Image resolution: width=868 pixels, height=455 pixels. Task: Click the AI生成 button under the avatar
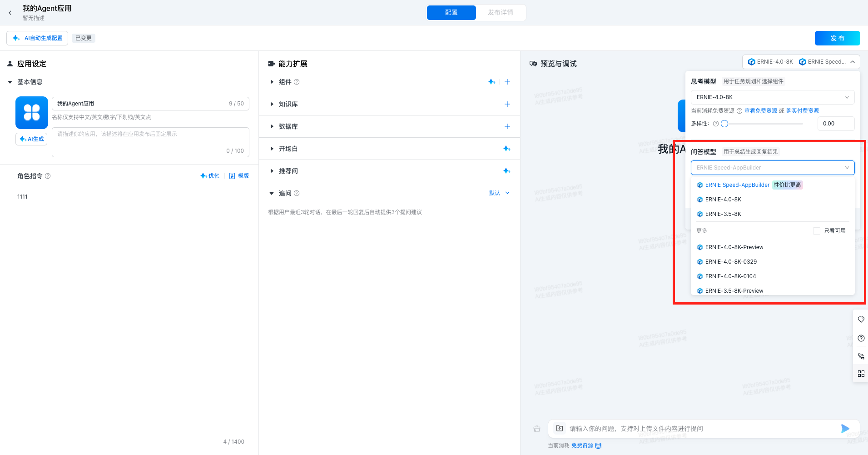pyautogui.click(x=31, y=139)
